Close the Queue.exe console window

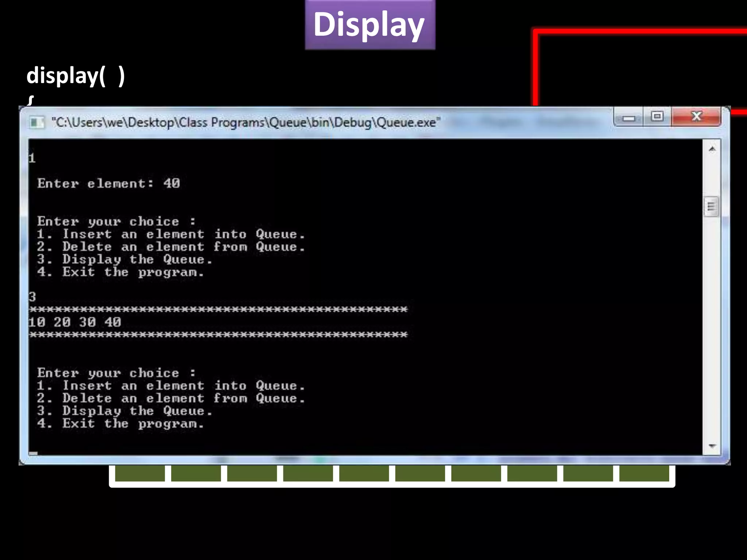coord(696,117)
